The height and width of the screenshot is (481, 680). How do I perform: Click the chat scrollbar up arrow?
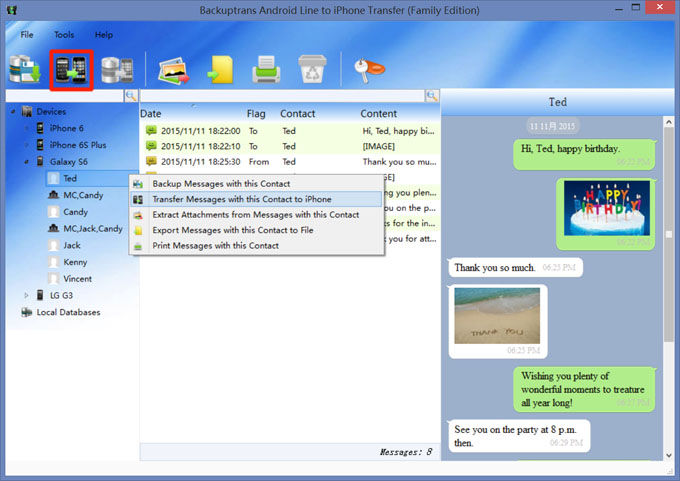669,122
